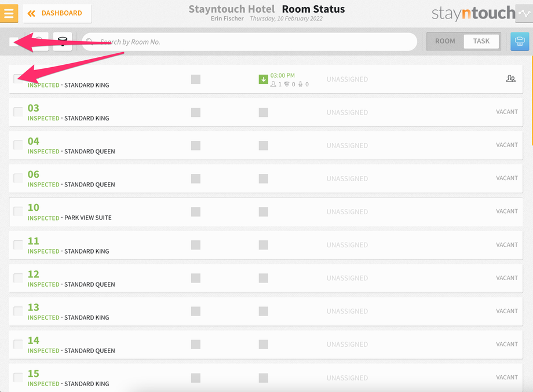Image resolution: width=533 pixels, height=392 pixels.
Task: Check the box for room 12
Action: click(18, 278)
